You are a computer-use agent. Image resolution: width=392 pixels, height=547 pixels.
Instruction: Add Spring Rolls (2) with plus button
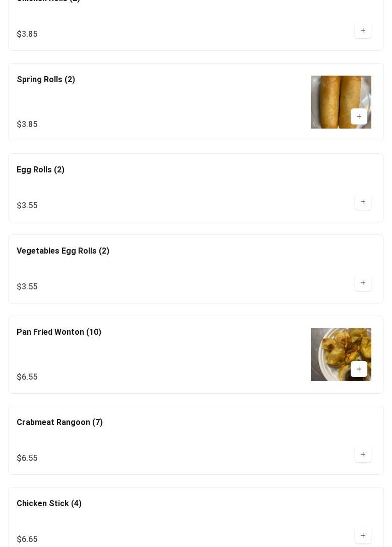(x=359, y=116)
